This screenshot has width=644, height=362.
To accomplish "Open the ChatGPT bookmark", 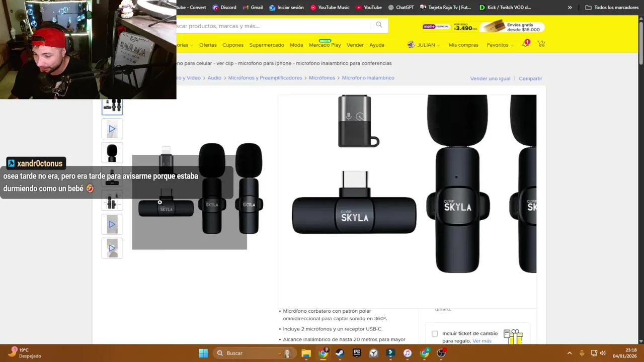I will pos(401,8).
